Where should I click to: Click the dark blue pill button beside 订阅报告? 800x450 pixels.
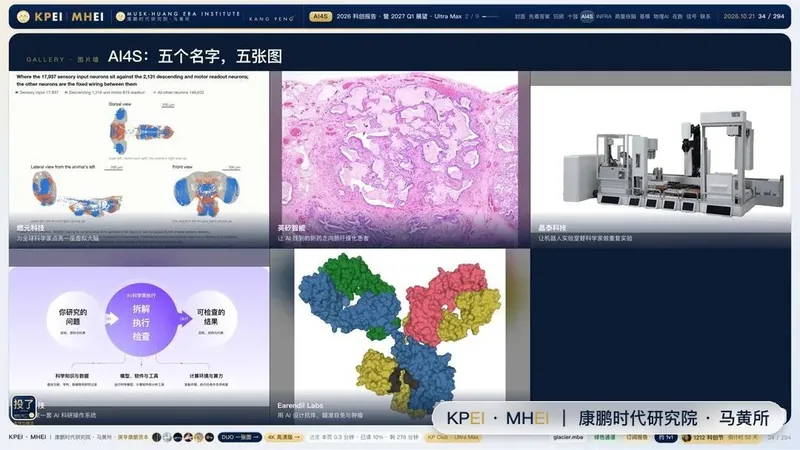pos(666,437)
